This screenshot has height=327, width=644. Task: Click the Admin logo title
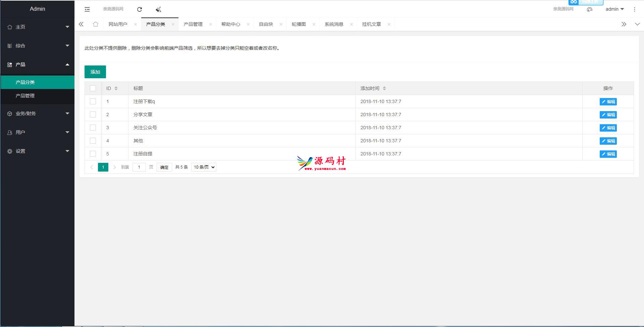click(x=37, y=9)
